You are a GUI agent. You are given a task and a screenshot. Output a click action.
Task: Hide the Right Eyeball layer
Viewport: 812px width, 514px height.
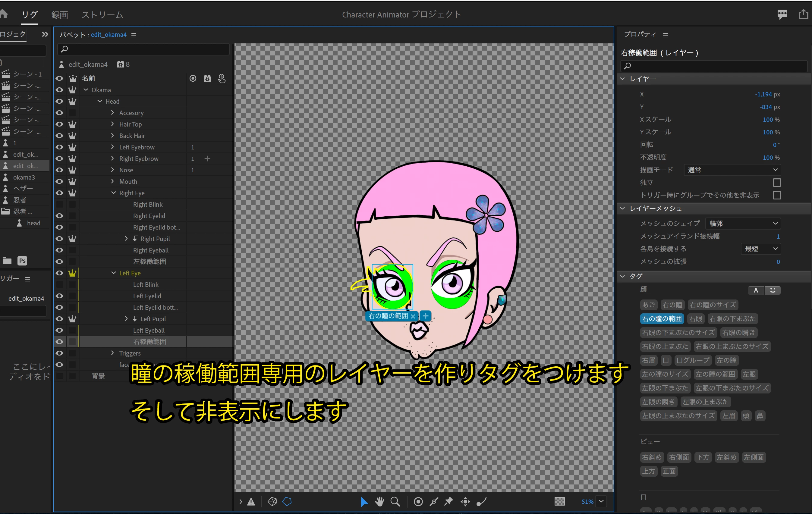tap(59, 250)
